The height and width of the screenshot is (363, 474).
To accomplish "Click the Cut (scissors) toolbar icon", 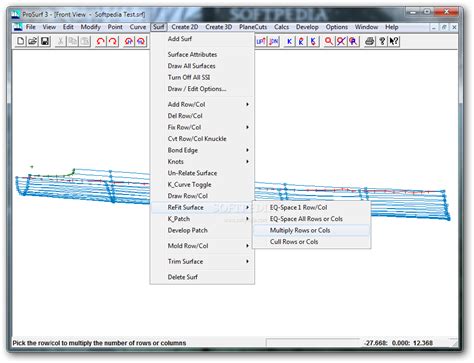I will [61, 41].
